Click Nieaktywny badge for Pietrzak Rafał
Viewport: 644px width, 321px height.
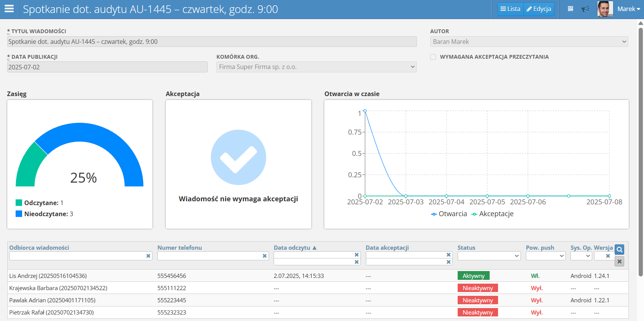click(478, 312)
